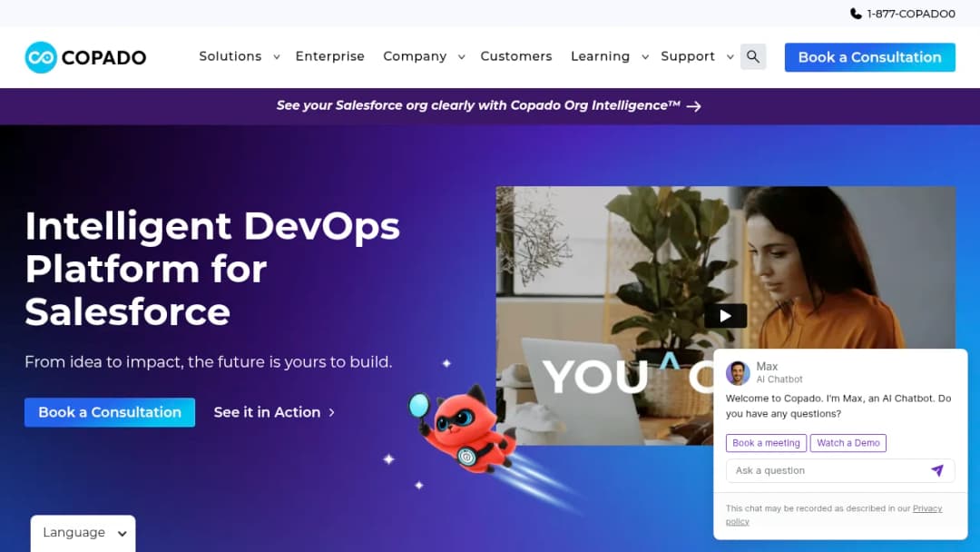Open the Company menu

point(415,56)
